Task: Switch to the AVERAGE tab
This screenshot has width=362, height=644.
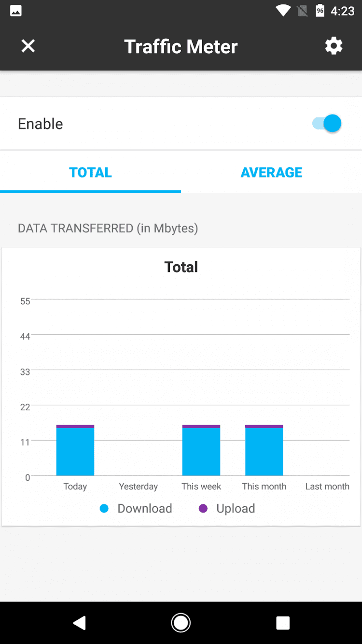Action: tap(271, 172)
